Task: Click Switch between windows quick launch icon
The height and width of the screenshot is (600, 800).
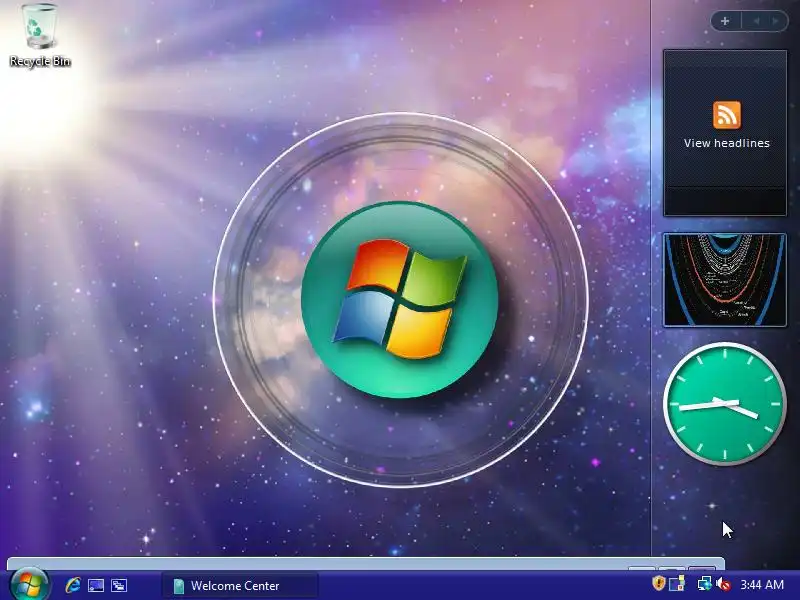Action: pyautogui.click(x=119, y=585)
